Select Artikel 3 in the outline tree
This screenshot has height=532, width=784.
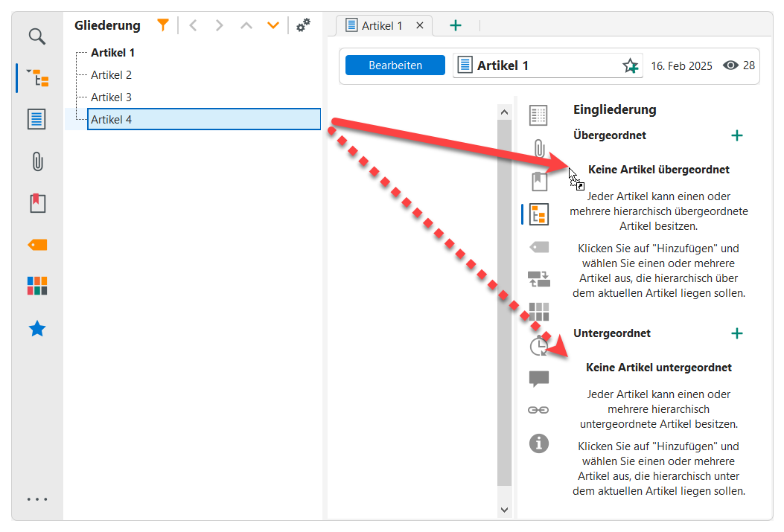(112, 97)
